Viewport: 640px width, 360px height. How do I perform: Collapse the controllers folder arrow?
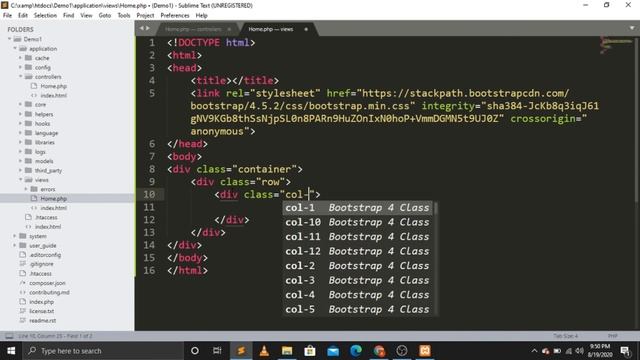[x=20, y=77]
